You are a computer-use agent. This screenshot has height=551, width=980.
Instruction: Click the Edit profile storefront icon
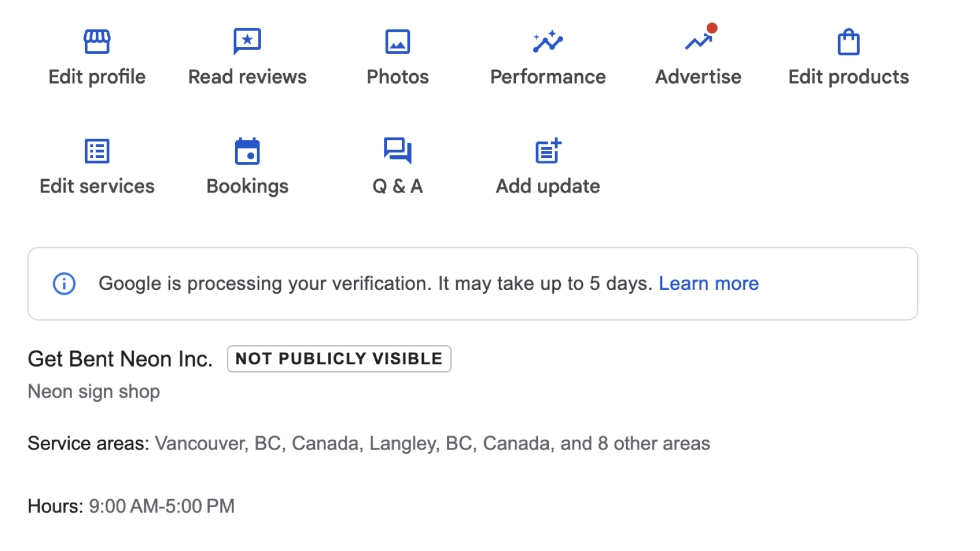pyautogui.click(x=97, y=41)
